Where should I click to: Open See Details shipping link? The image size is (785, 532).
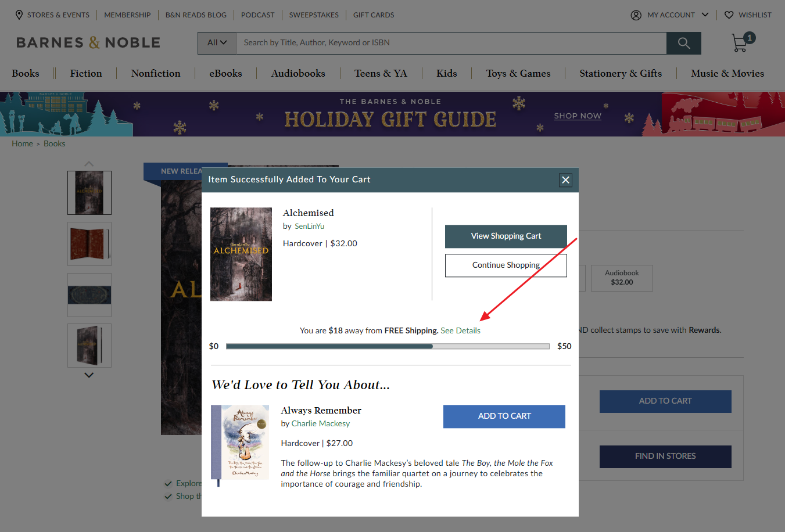(x=460, y=330)
